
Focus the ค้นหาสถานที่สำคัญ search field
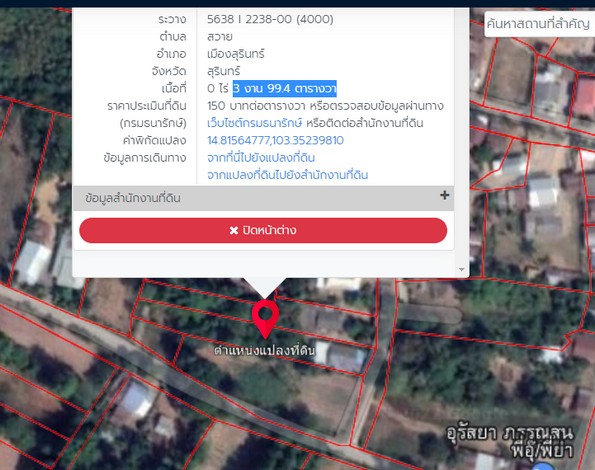pyautogui.click(x=539, y=24)
